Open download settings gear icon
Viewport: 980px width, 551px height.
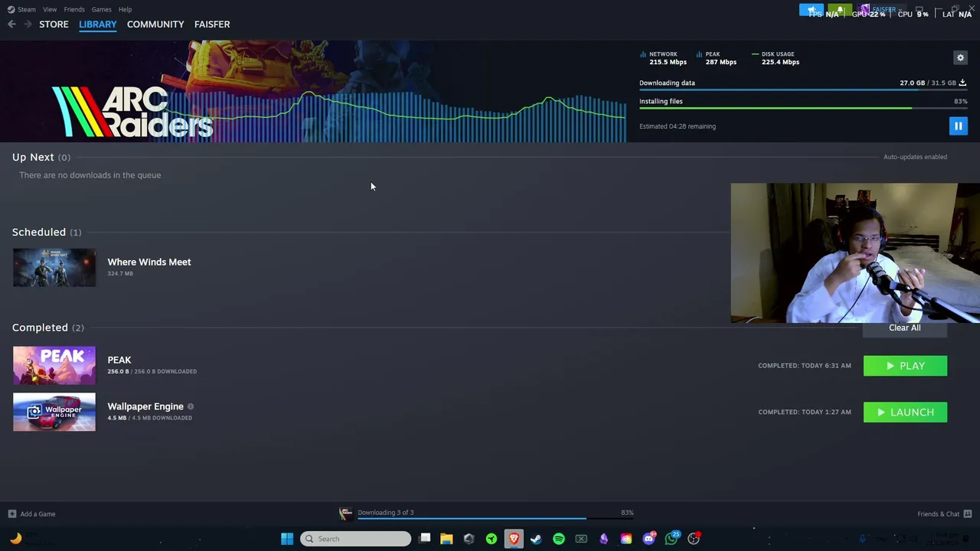[x=960, y=58]
